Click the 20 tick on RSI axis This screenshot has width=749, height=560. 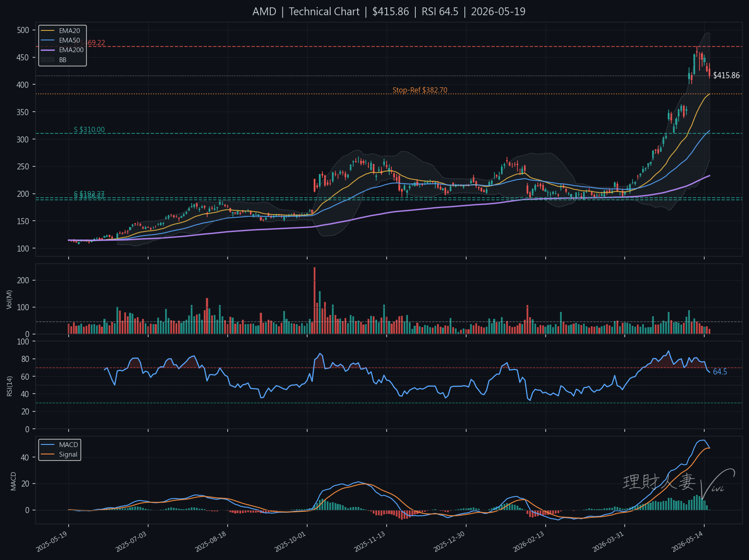click(25, 412)
